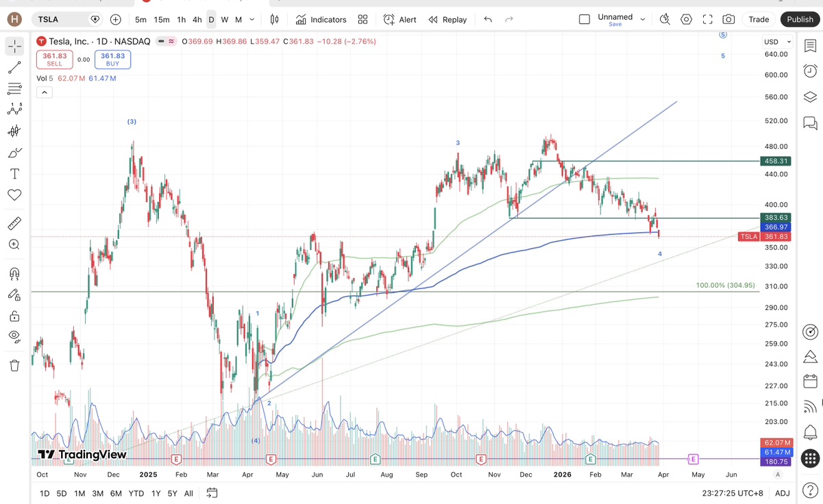Click the Trade button
Screen dimensions: 823x504
(759, 19)
